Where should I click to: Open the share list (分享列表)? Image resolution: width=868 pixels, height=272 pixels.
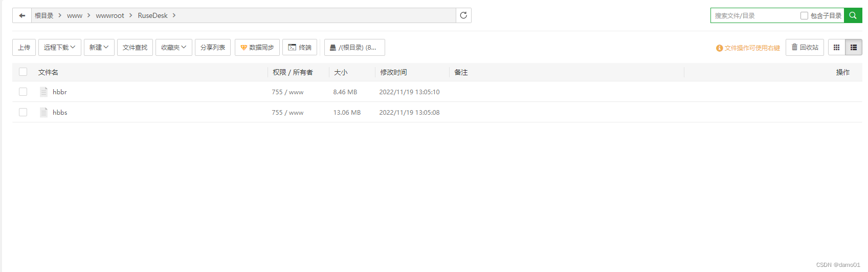(213, 47)
